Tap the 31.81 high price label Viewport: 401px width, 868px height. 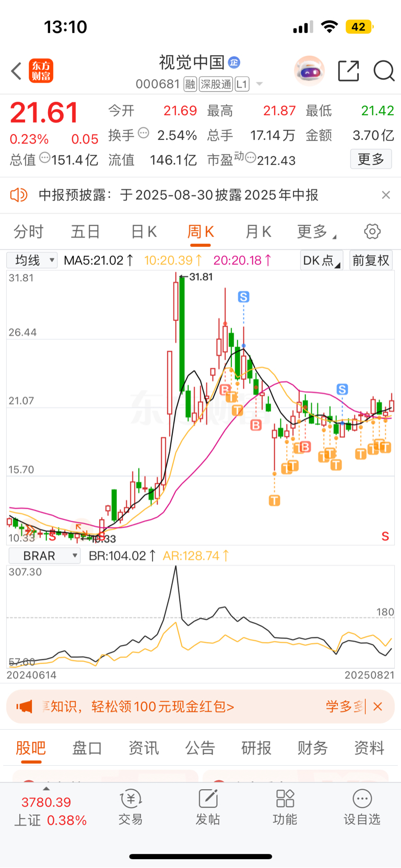tap(201, 277)
